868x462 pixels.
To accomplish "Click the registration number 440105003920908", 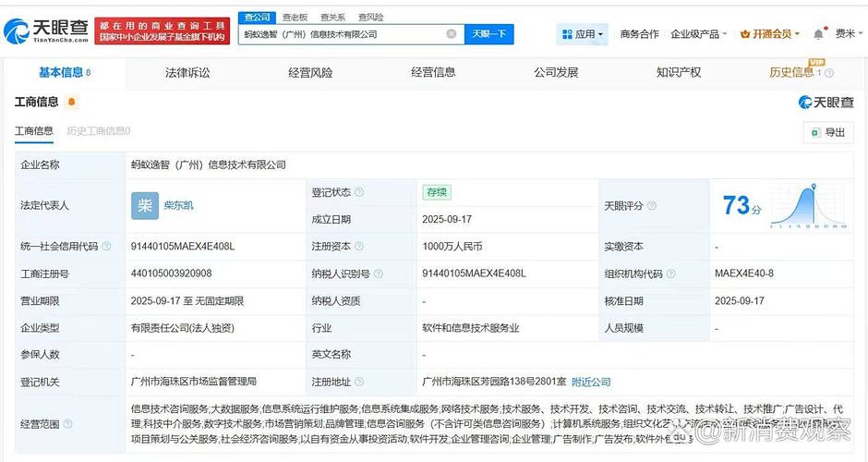I will pyautogui.click(x=171, y=274).
